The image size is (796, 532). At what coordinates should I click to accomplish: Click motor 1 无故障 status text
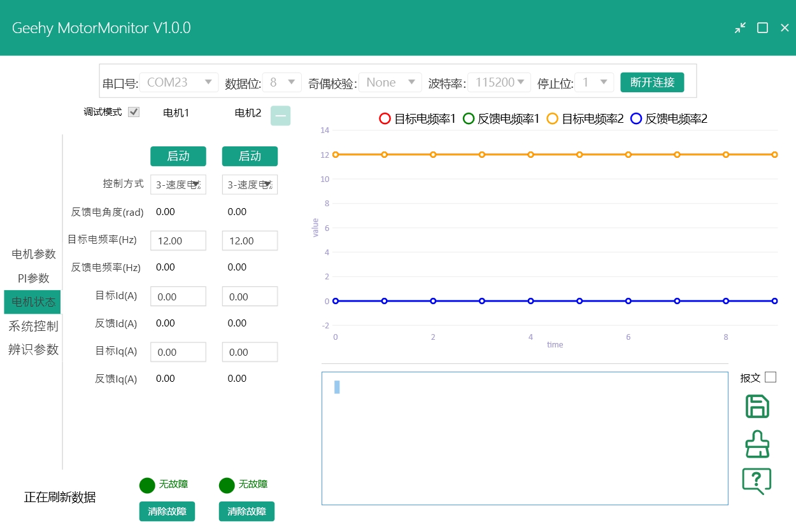173,484
